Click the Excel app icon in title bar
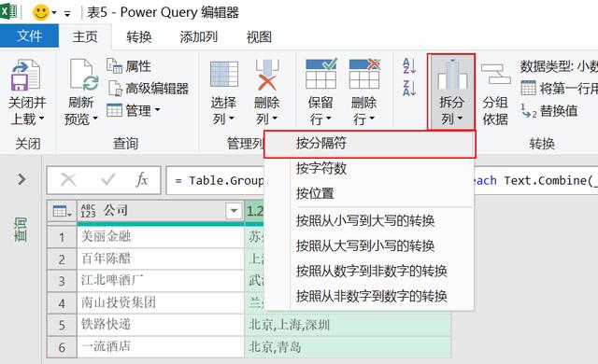Image resolution: width=598 pixels, height=364 pixels. coord(8,11)
